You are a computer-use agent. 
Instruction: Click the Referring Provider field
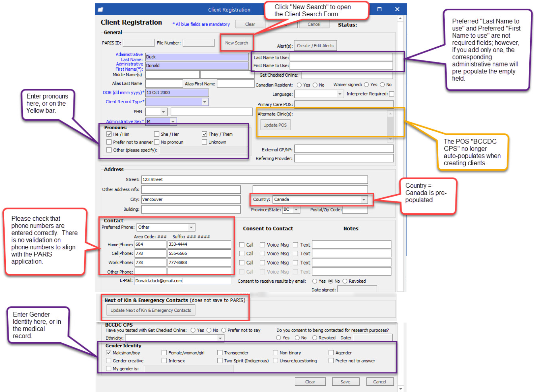click(344, 158)
